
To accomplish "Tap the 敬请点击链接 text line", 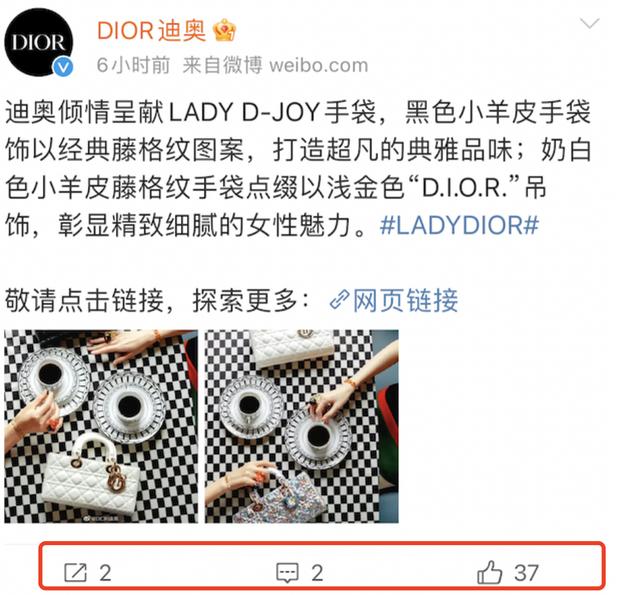I will [x=157, y=301].
